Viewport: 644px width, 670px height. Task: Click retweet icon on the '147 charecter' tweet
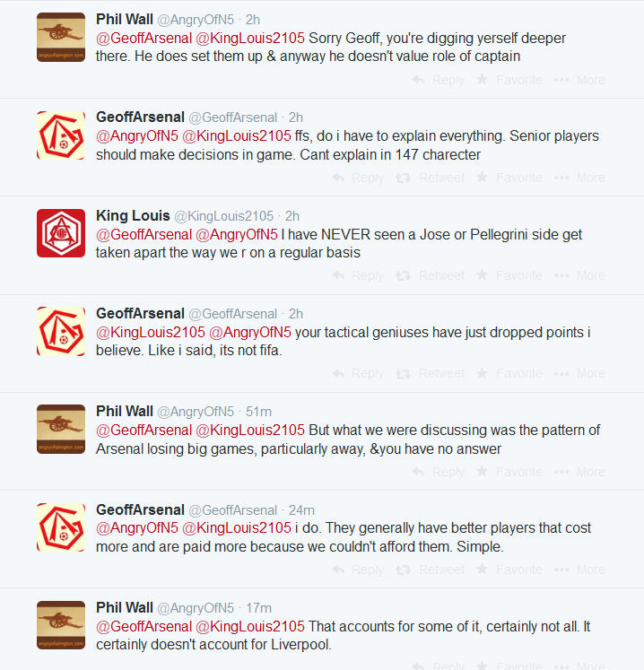[x=404, y=178]
